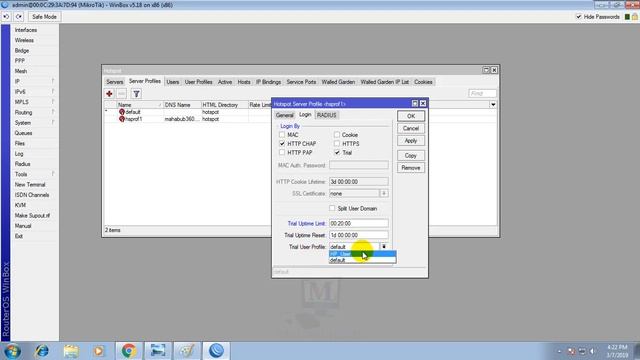The width and height of the screenshot is (640, 360).
Task: Open the IP Bindings tab
Action: pyautogui.click(x=269, y=82)
